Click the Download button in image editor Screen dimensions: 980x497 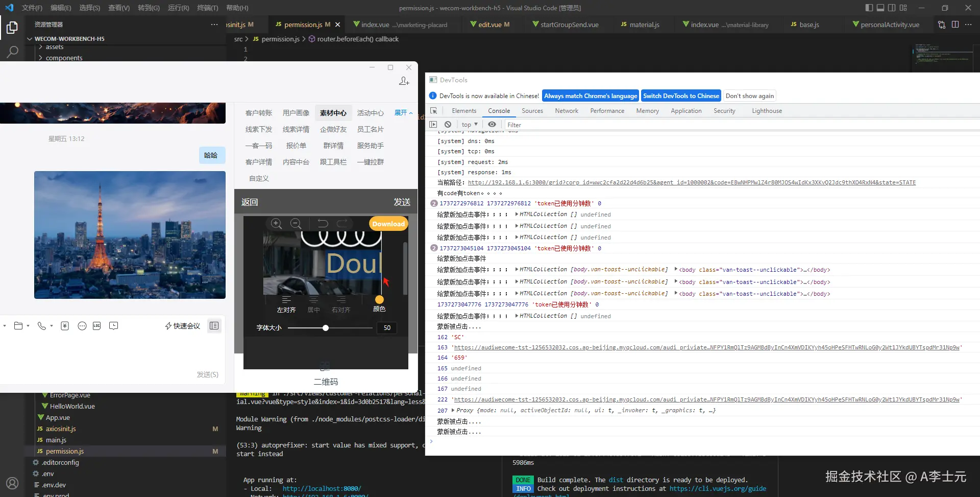pos(388,224)
